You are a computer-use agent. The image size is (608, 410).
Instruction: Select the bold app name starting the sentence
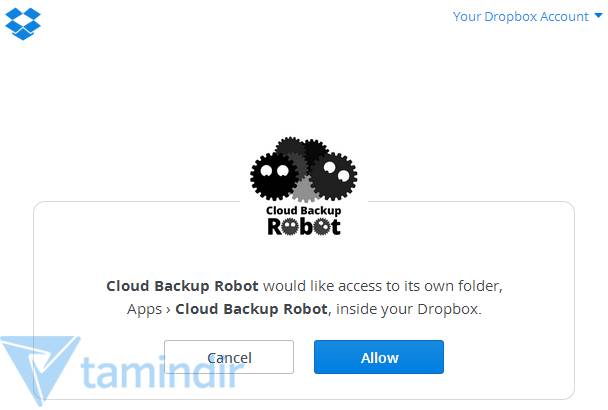point(182,286)
